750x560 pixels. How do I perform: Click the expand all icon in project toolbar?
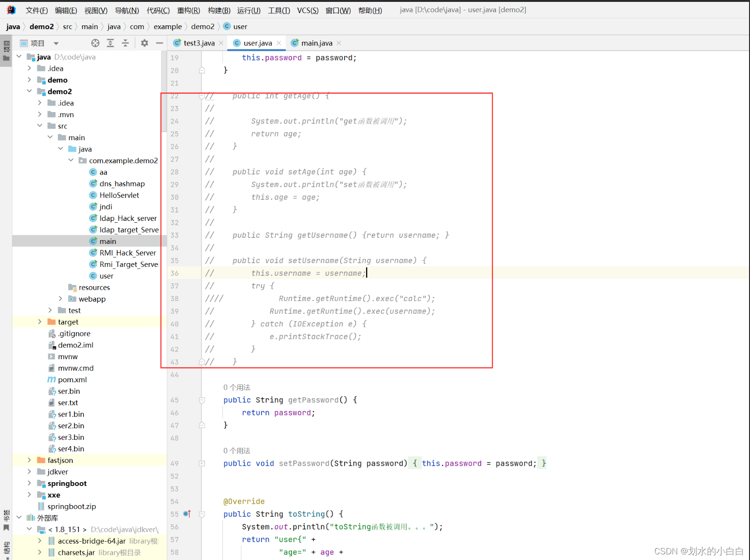tap(110, 43)
